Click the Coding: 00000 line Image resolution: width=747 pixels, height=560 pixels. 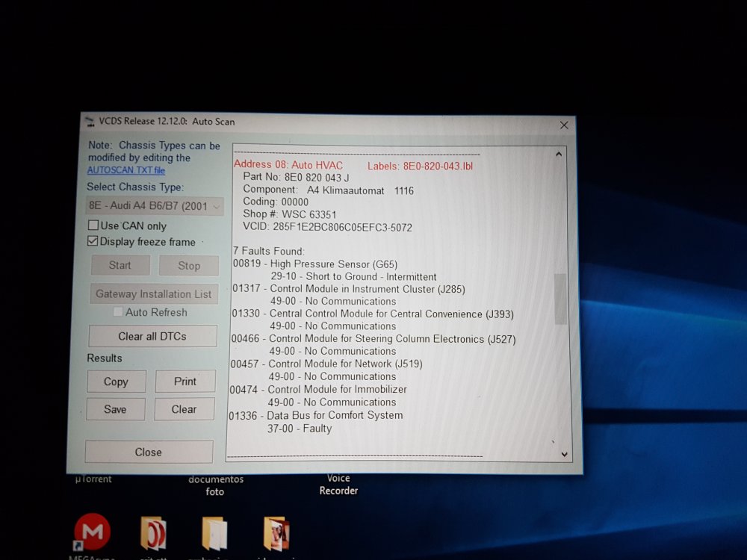276,202
